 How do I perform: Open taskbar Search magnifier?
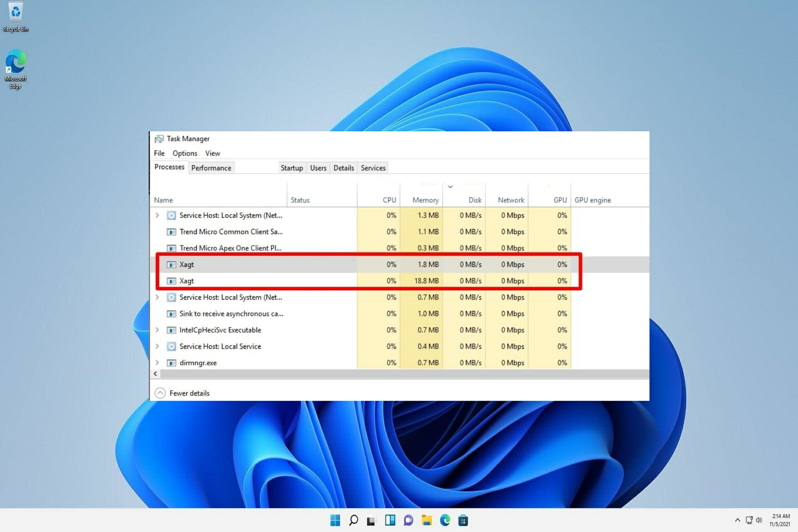tap(353, 520)
